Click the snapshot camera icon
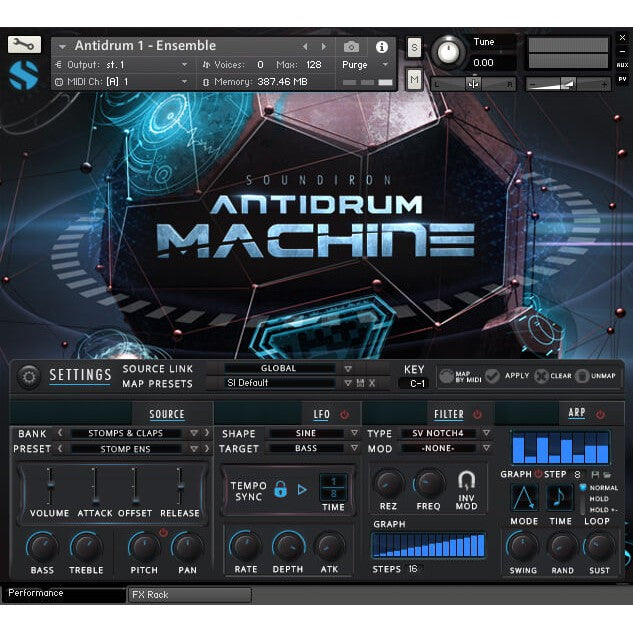 [x=351, y=47]
